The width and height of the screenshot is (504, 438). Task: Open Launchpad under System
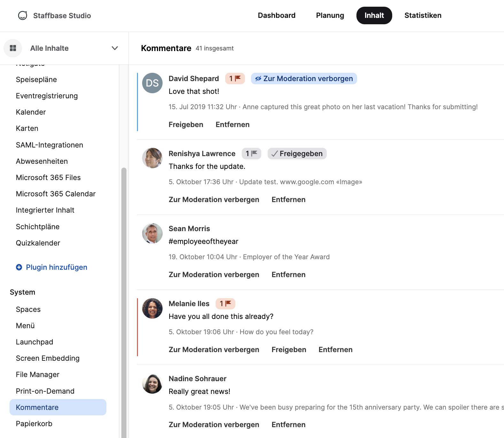pos(34,342)
